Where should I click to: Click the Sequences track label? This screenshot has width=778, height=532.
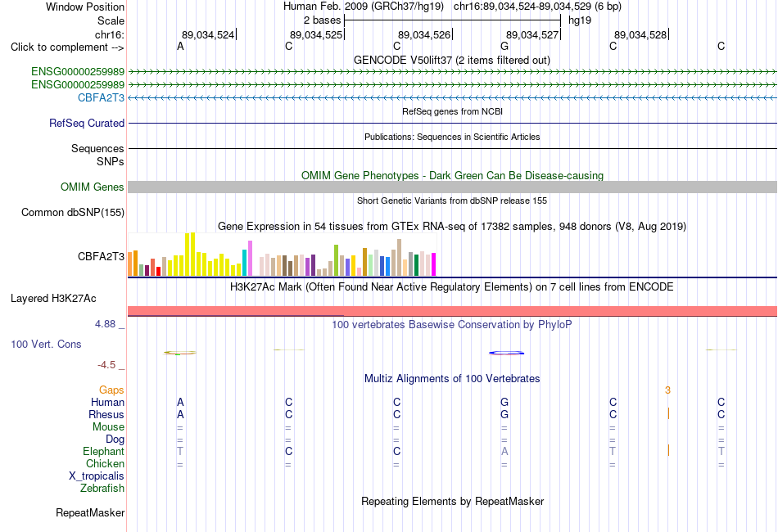97,148
